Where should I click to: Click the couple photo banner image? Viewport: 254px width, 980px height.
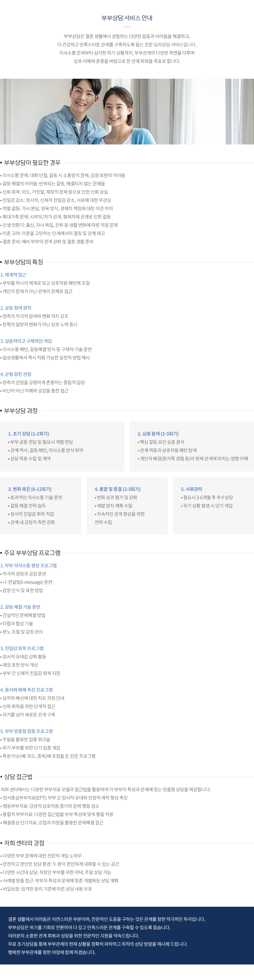point(127,112)
